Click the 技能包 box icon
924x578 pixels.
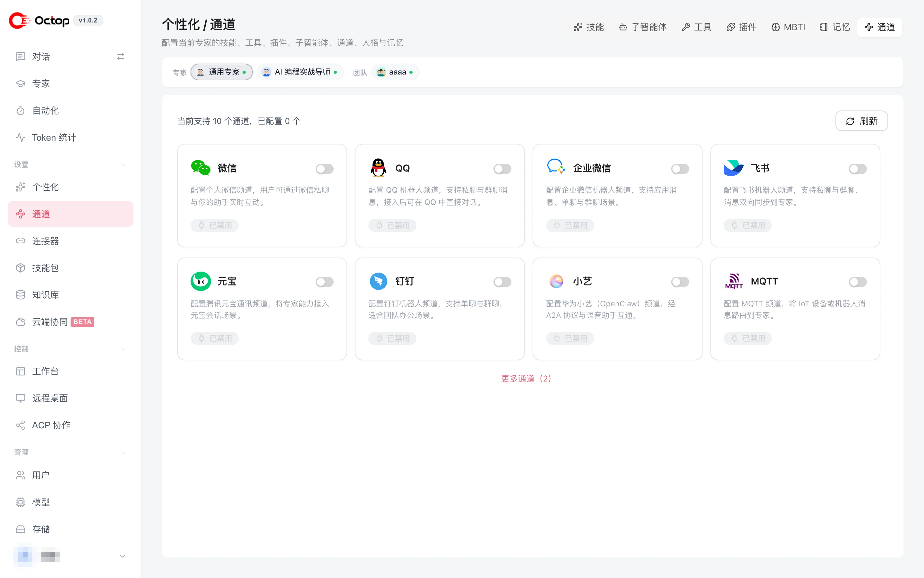(x=21, y=268)
